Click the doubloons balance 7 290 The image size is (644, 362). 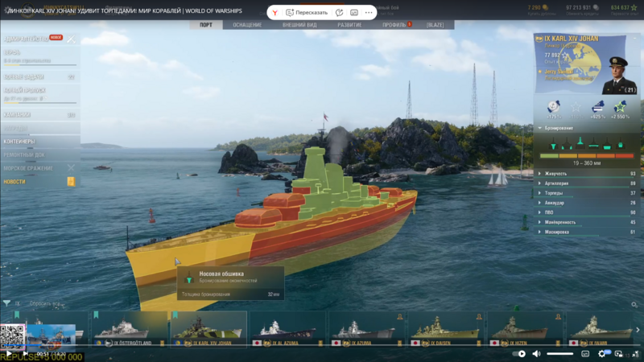(x=538, y=8)
